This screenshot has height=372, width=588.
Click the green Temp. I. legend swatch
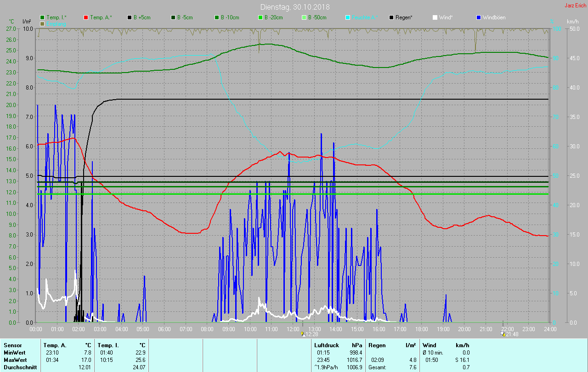(42, 17)
